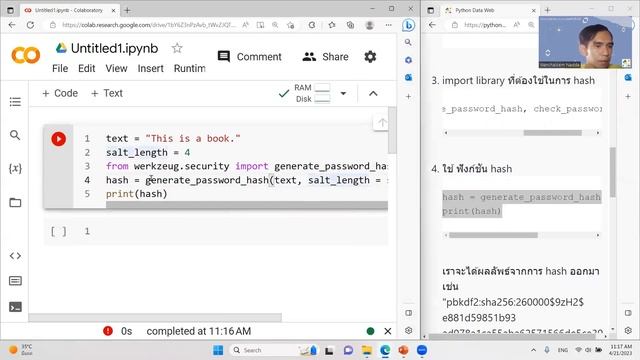640x360 pixels.
Task: Run the code cell with the play button
Action: (58, 139)
